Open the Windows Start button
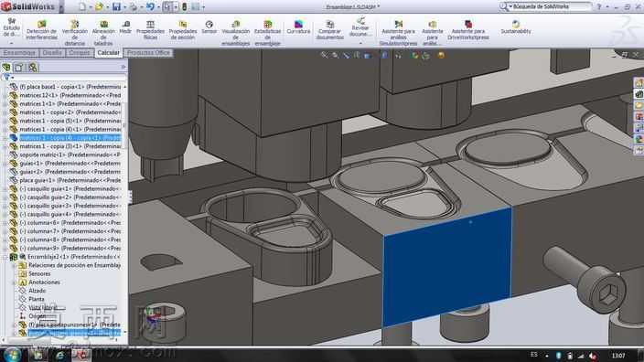The image size is (644, 362). (12, 355)
